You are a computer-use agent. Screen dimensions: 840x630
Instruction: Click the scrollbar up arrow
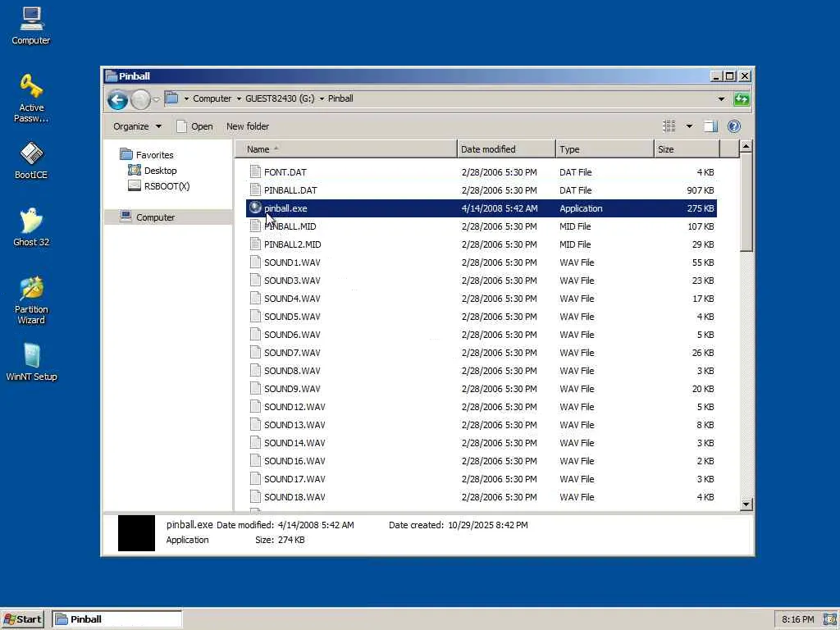click(746, 146)
